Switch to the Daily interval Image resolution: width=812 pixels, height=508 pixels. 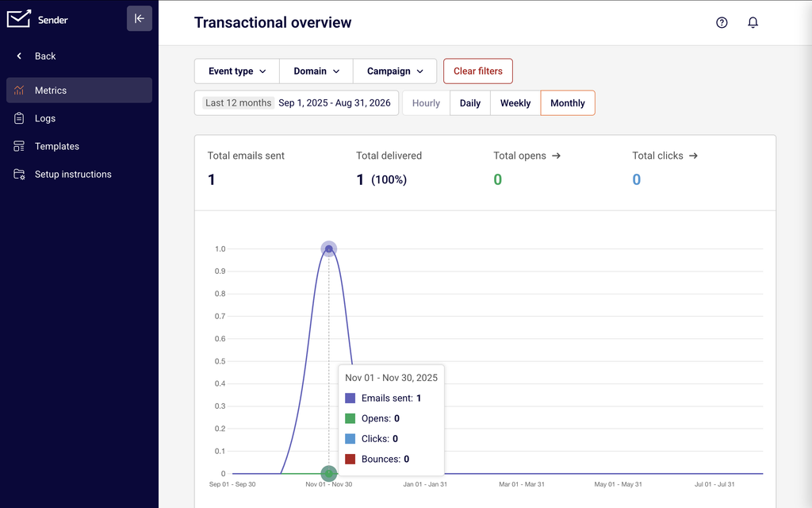pos(470,102)
